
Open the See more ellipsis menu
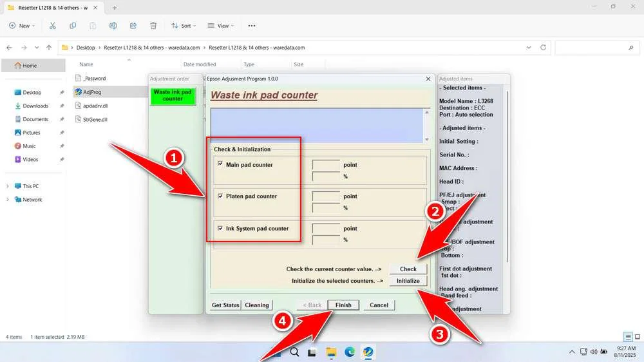pos(252,26)
